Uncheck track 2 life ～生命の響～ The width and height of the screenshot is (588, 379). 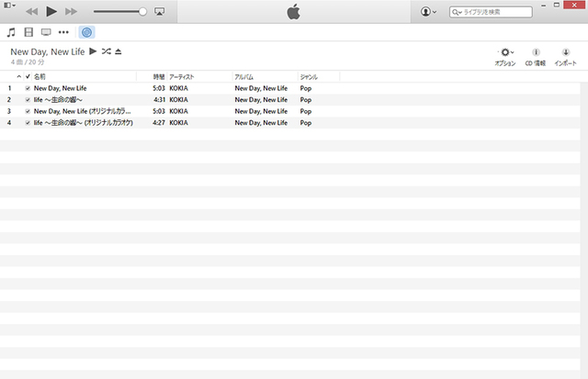click(x=28, y=99)
